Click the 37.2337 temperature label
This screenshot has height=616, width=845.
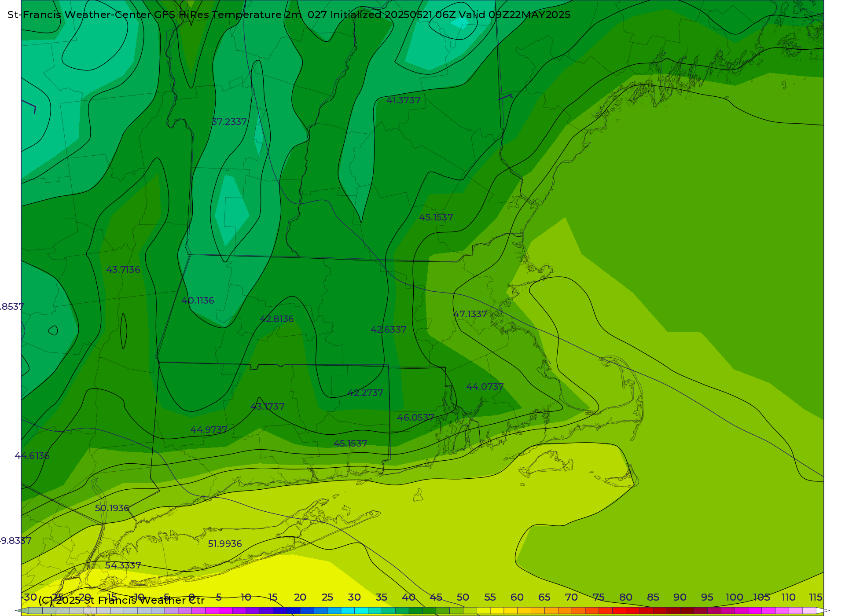click(x=229, y=122)
